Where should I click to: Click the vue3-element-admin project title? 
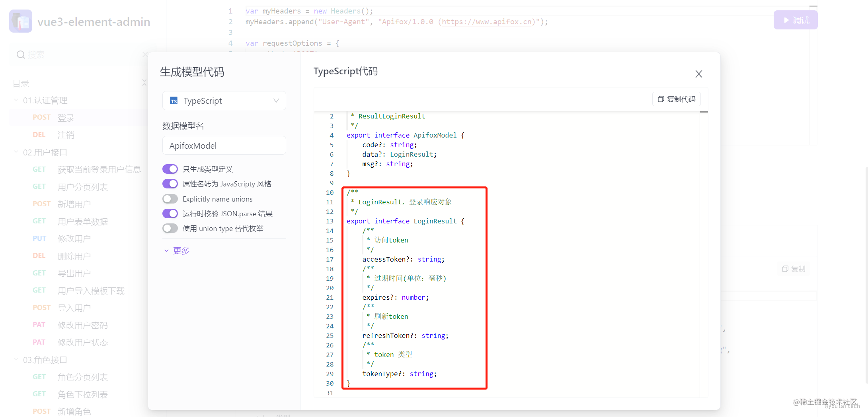[x=94, y=21]
